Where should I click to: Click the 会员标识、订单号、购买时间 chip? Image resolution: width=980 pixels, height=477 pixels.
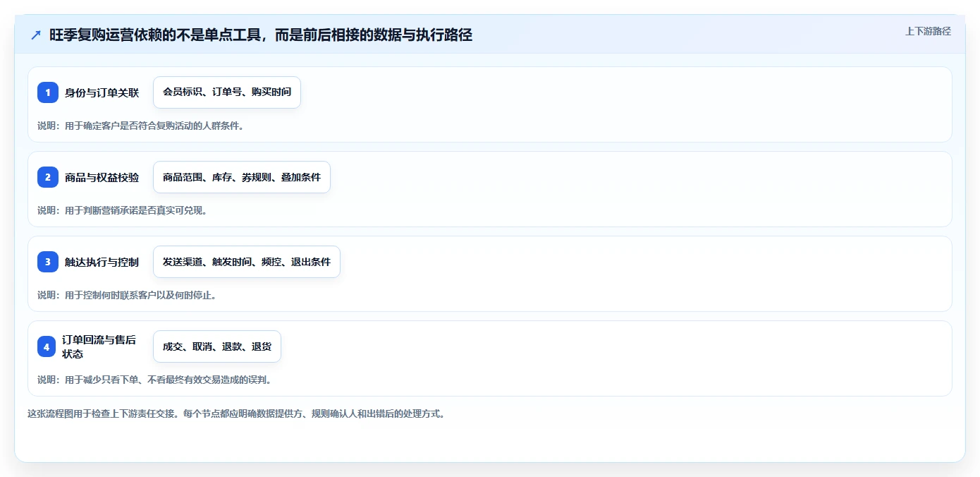point(227,92)
